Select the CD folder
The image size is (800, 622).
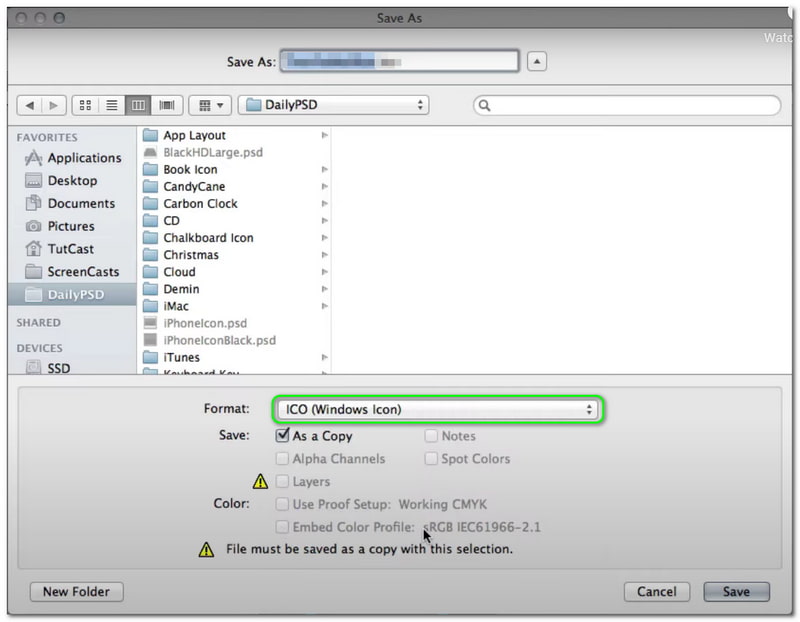click(x=235, y=221)
